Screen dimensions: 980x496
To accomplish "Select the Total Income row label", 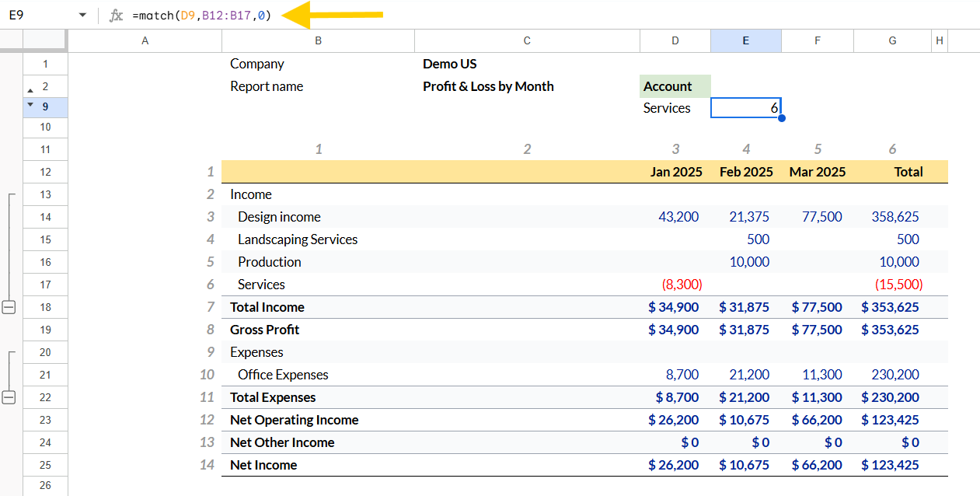I will (x=267, y=307).
